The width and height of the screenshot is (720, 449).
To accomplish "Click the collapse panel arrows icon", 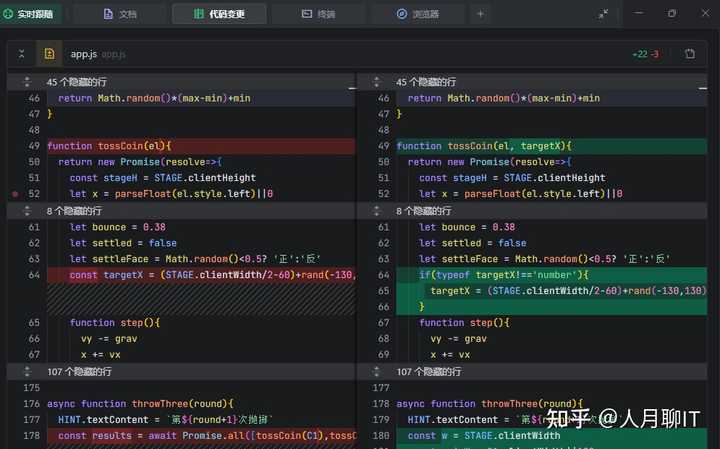I will tap(603, 14).
